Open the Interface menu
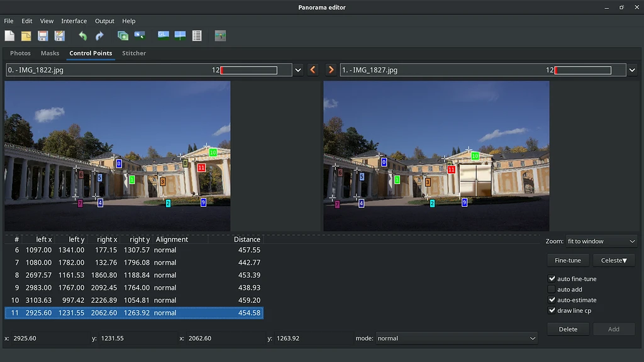Image resolution: width=644 pixels, height=362 pixels. pos(74,21)
